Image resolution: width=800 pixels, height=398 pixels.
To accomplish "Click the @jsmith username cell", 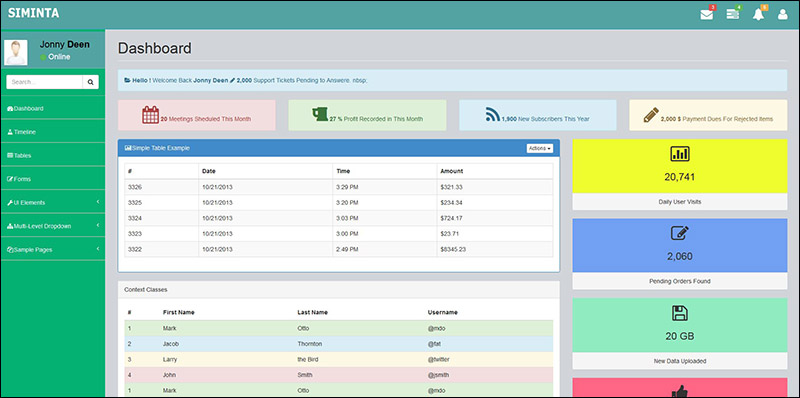I will [x=438, y=375].
